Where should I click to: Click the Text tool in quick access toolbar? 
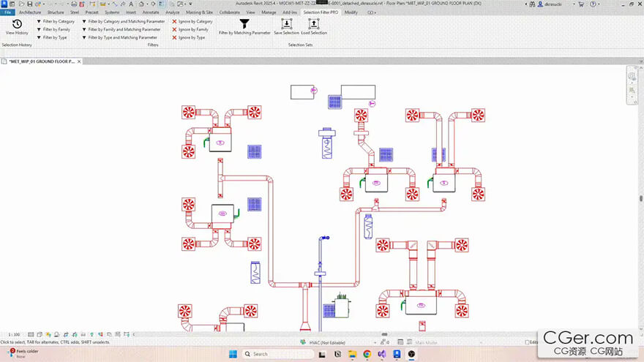pos(131,4)
